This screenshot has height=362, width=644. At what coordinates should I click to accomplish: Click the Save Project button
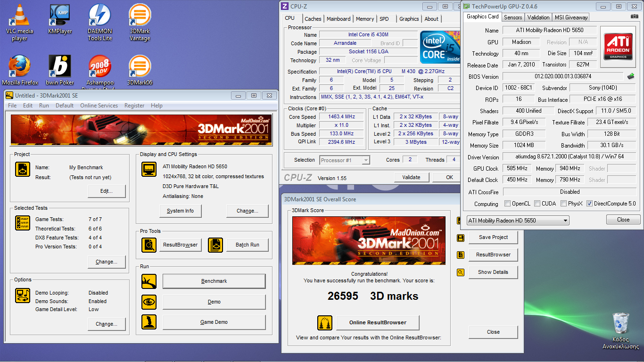click(x=493, y=237)
